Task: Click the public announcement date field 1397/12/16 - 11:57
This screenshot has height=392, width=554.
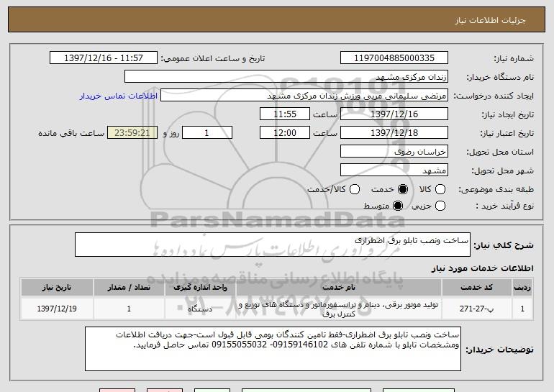Action: click(x=104, y=58)
